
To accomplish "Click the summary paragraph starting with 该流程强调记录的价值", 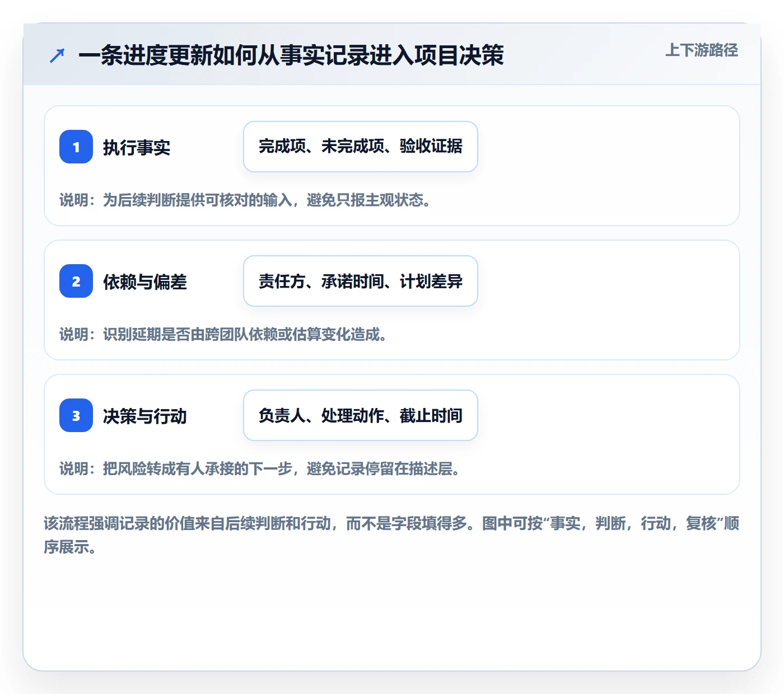I will click(x=392, y=535).
